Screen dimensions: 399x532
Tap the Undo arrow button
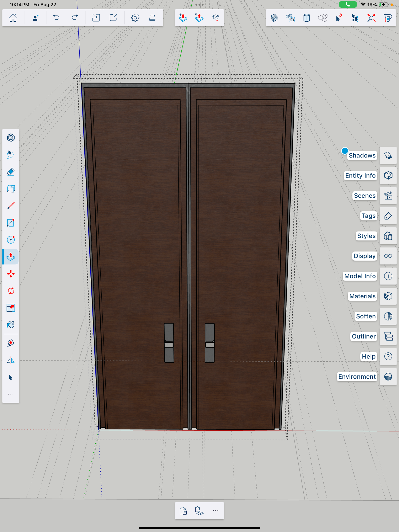56,18
